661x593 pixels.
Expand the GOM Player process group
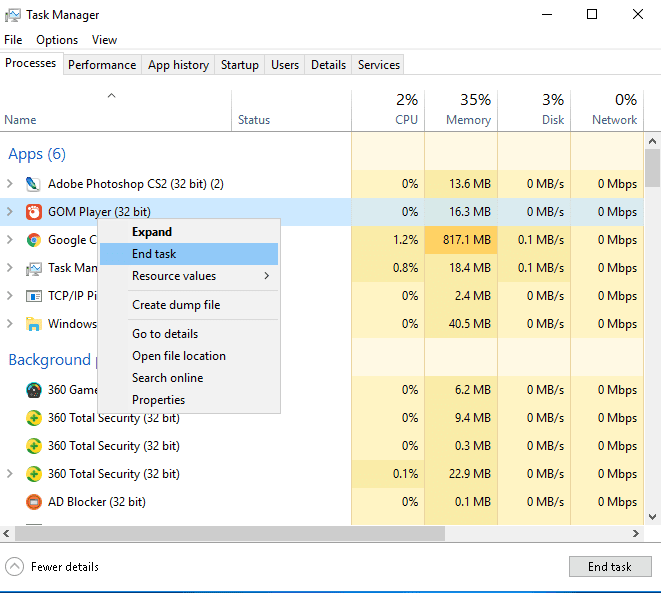[10, 212]
